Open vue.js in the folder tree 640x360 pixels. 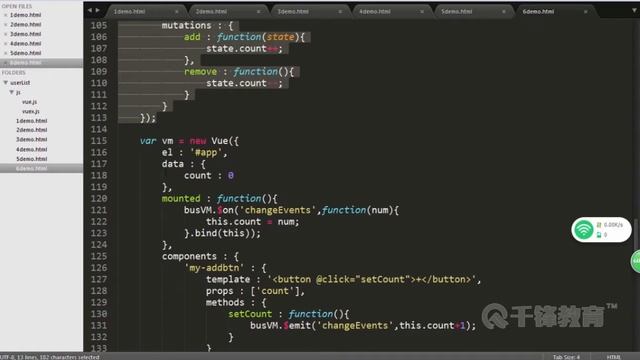coord(29,102)
